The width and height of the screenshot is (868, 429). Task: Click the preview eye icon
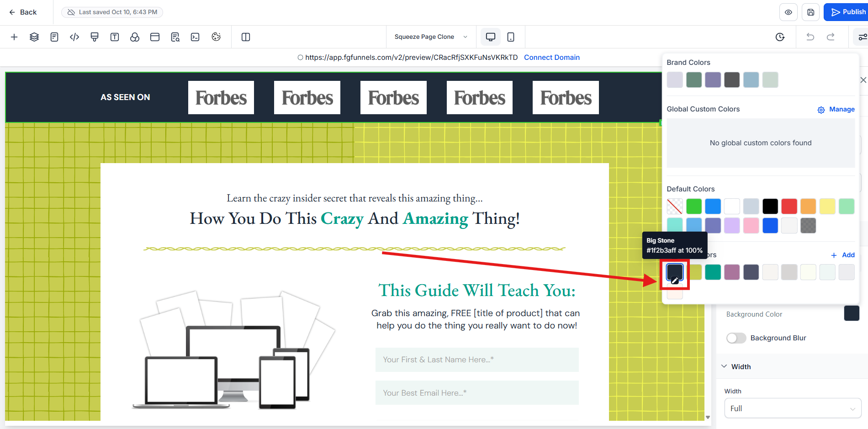point(789,12)
